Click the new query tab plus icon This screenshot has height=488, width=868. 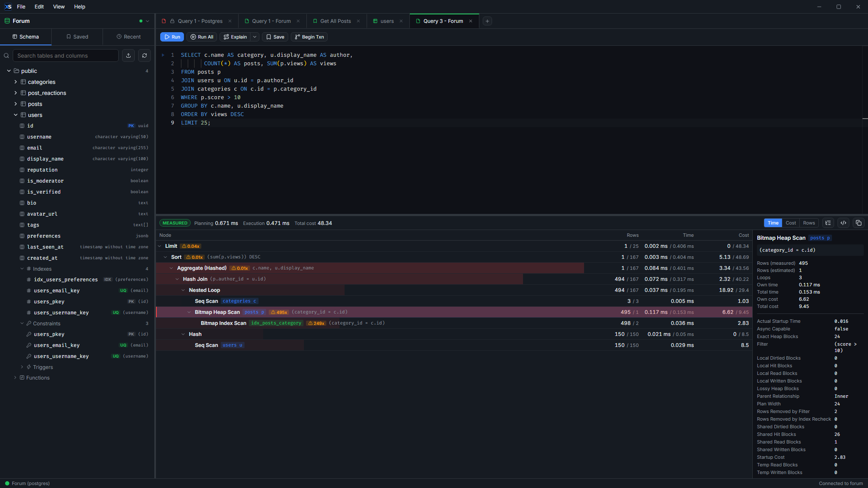(487, 21)
